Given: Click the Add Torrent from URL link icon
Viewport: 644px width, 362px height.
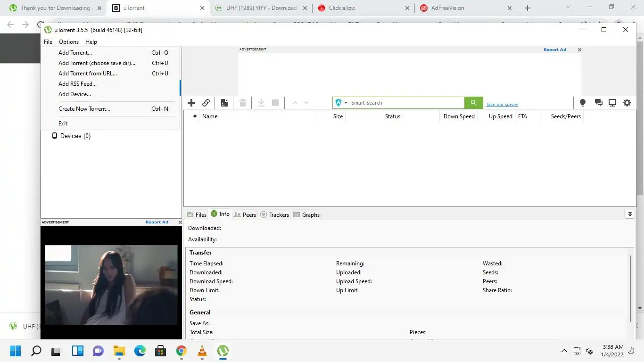Looking at the screenshot, I should pos(206,103).
